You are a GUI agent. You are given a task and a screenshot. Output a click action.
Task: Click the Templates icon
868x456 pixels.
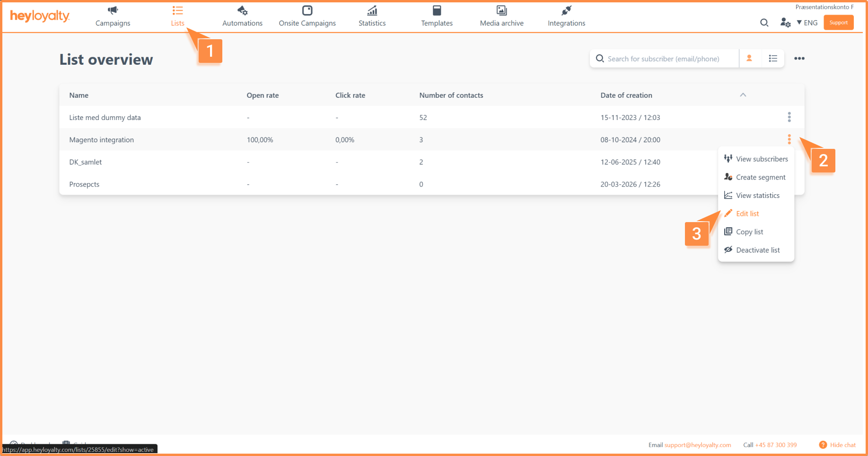437,10
